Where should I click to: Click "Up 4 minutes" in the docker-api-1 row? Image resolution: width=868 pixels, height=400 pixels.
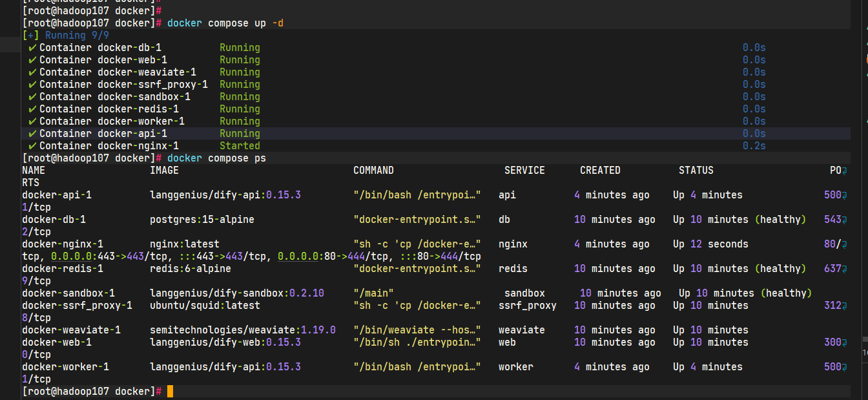[x=708, y=195]
